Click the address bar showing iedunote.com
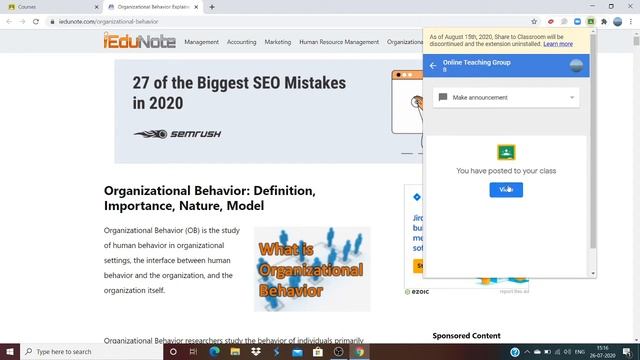 [x=286, y=22]
